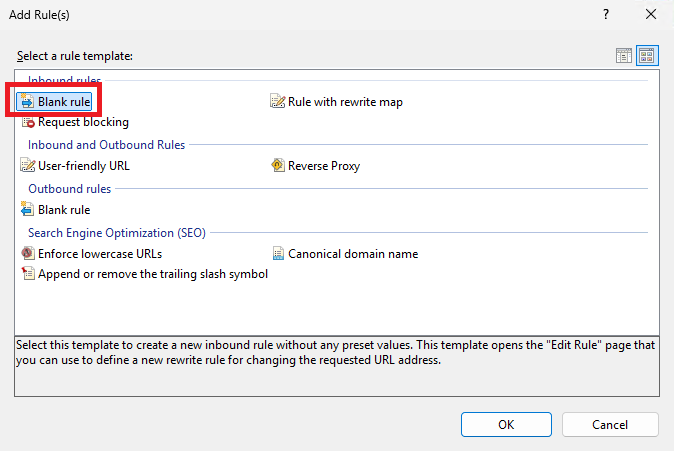Pick the outbound Blank rule icon
Image resolution: width=674 pixels, height=451 pixels.
click(28, 209)
